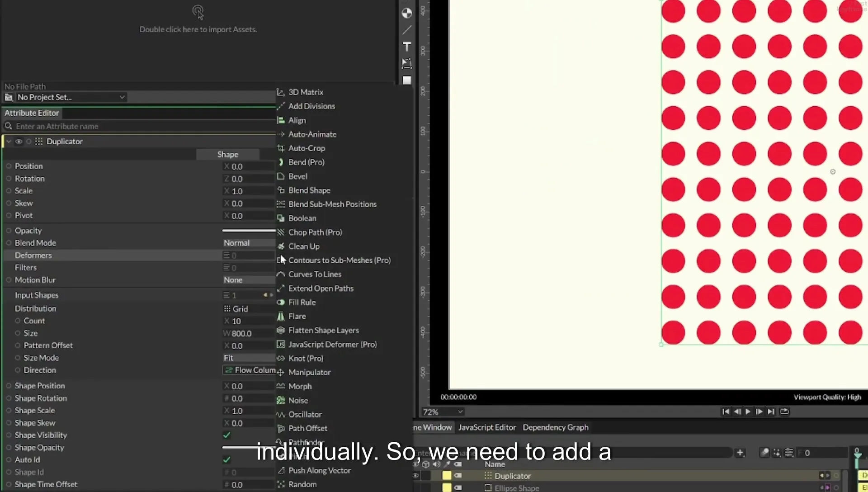
Task: Click the Auto-Crop icon
Action: pos(281,148)
